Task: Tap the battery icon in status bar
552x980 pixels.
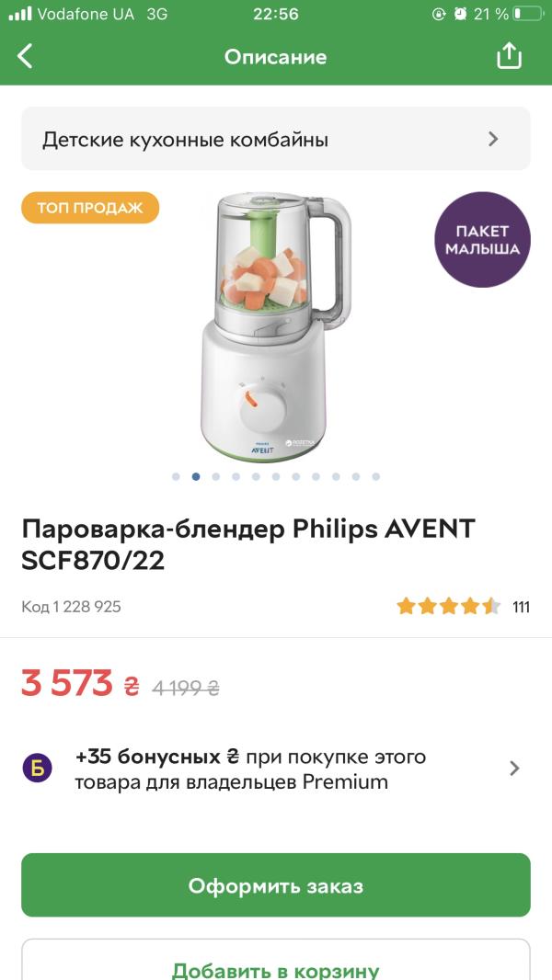Action: [x=528, y=14]
